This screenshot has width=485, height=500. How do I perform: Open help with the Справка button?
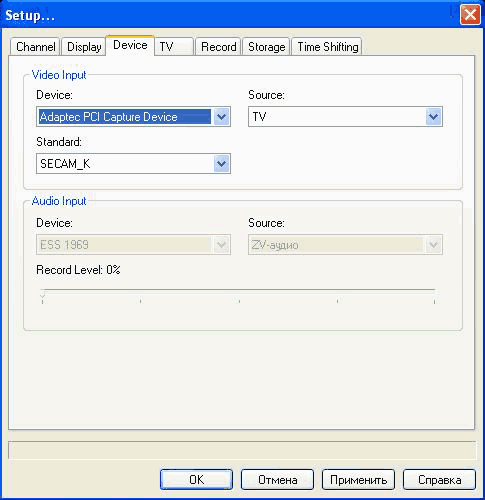pyautogui.click(x=439, y=479)
